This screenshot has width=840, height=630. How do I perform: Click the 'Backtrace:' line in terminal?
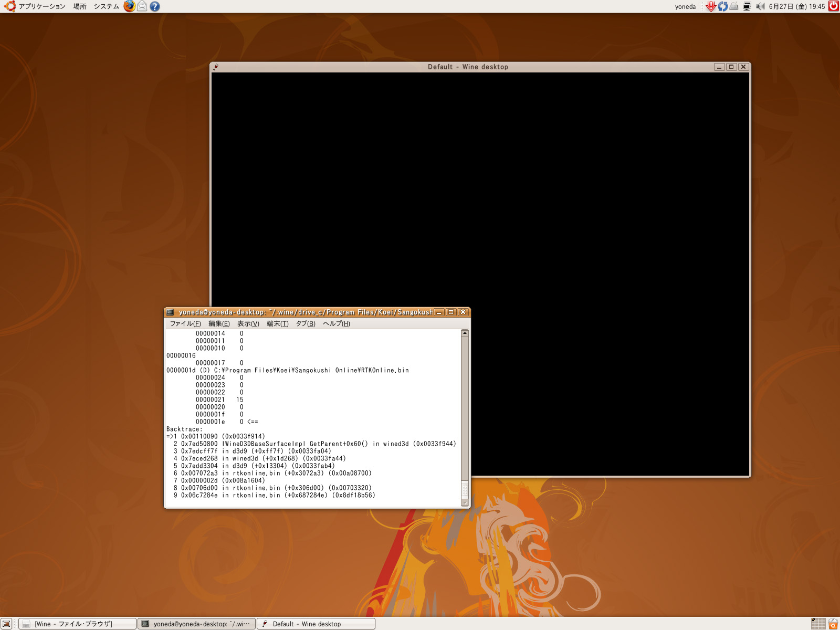tap(184, 429)
